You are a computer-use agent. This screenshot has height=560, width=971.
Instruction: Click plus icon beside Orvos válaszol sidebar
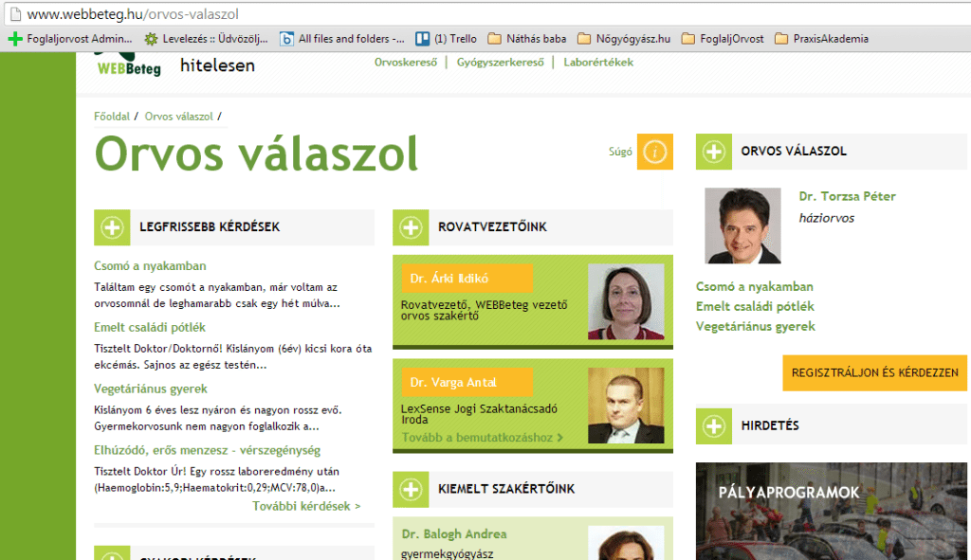pos(714,152)
